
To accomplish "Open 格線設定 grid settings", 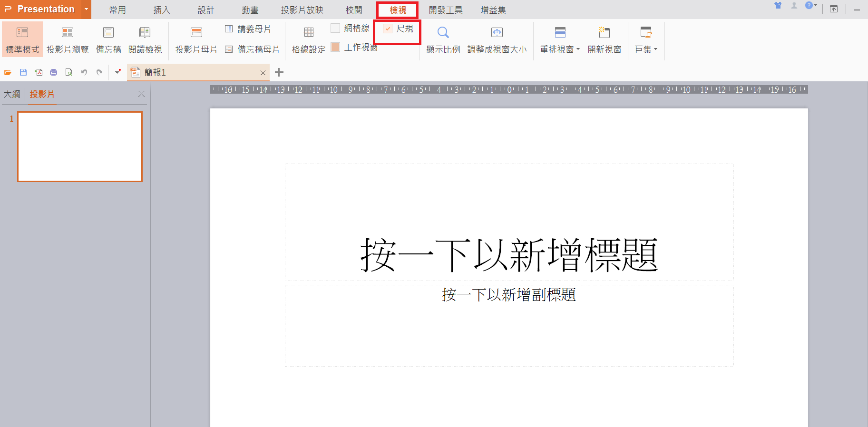I will click(x=309, y=40).
